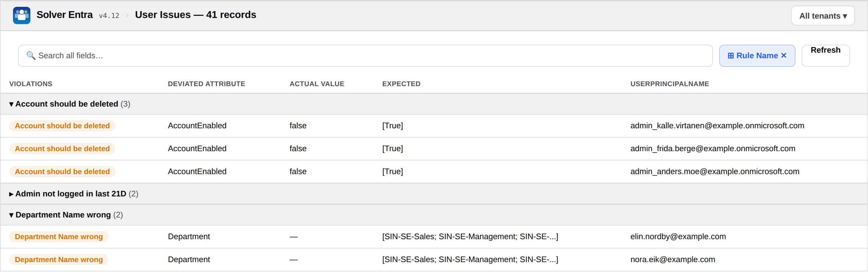Sort by the Violations column header
This screenshot has width=868, height=272.
pyautogui.click(x=31, y=84)
